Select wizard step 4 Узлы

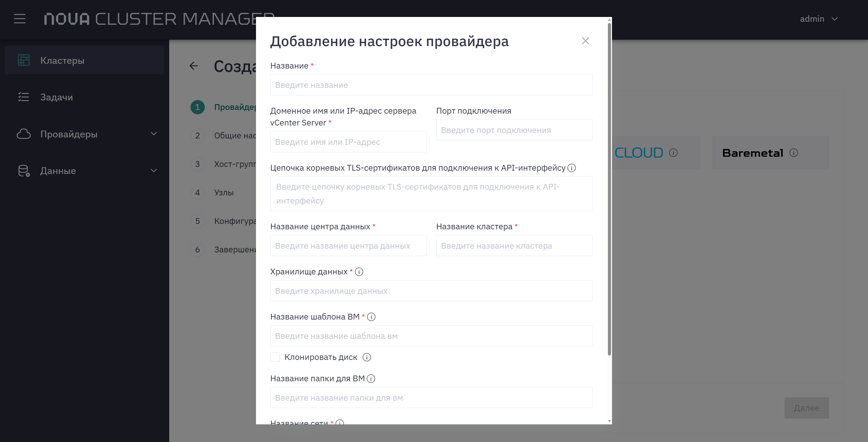[212, 193]
